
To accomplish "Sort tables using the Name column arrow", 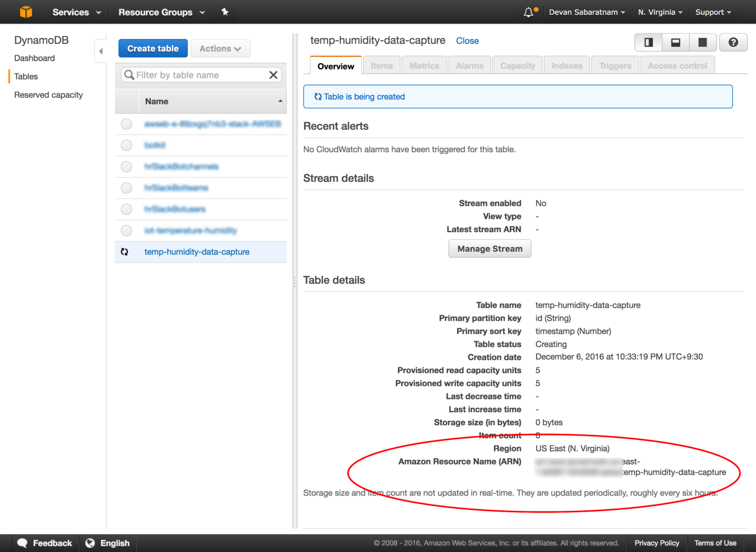I will pyautogui.click(x=280, y=101).
